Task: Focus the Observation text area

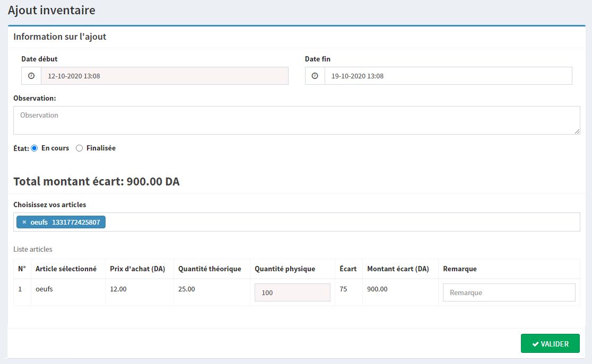Action: (x=296, y=120)
